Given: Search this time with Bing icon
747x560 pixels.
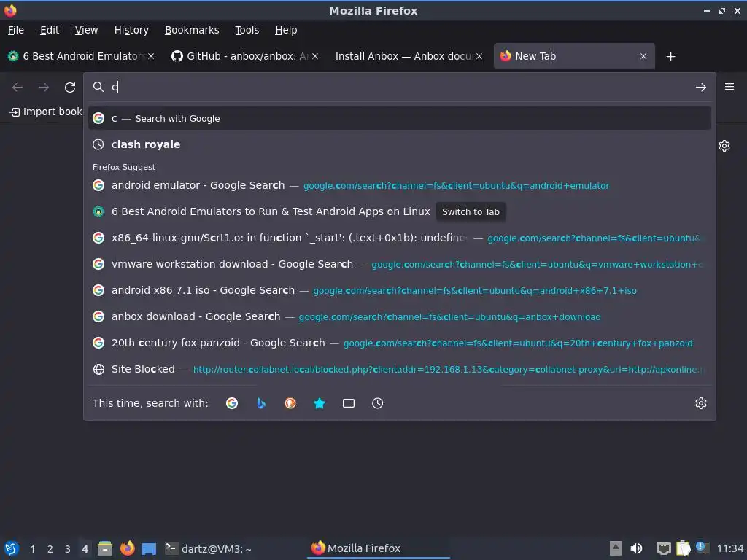Looking at the screenshot, I should [x=261, y=403].
